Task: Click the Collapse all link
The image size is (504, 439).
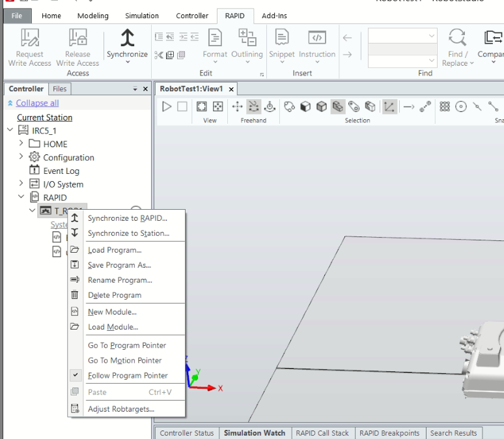Action: pos(37,103)
